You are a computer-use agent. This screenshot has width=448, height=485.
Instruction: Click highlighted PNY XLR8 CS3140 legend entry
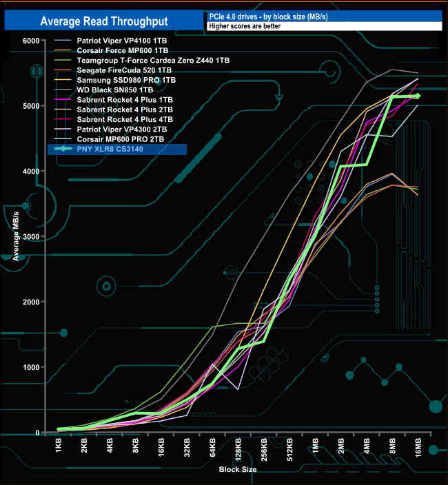117,149
